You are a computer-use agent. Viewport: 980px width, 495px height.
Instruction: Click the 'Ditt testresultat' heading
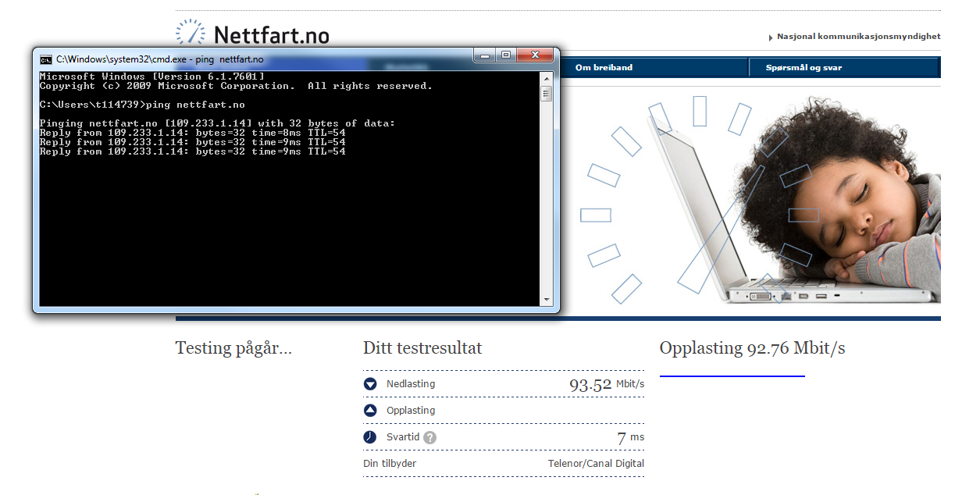click(422, 349)
